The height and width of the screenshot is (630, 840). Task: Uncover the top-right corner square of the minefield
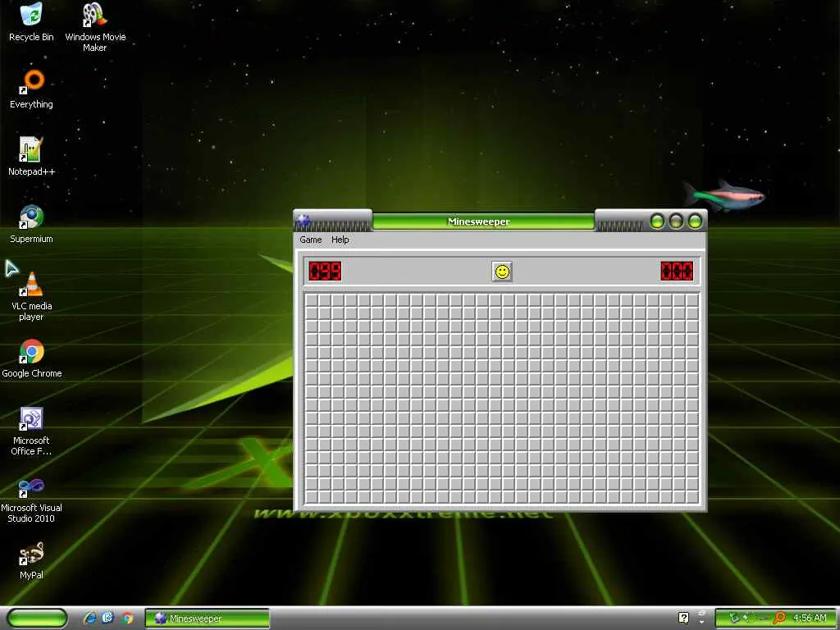[692, 300]
